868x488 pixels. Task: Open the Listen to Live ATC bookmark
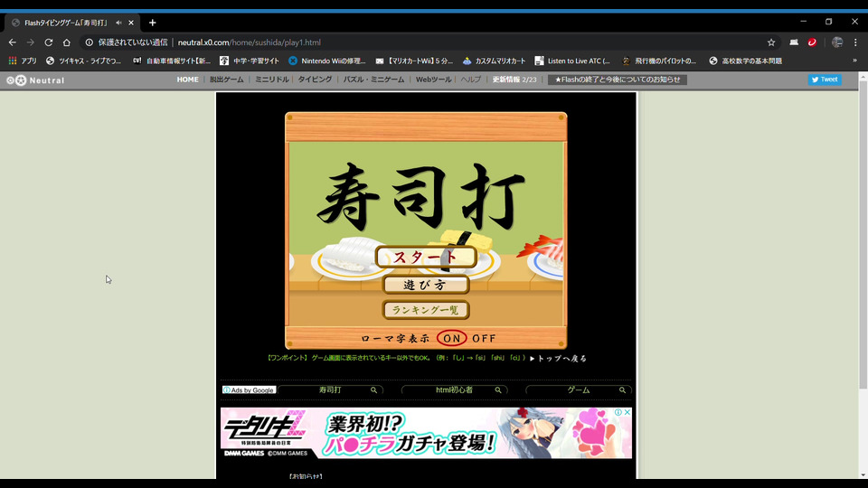pos(572,61)
